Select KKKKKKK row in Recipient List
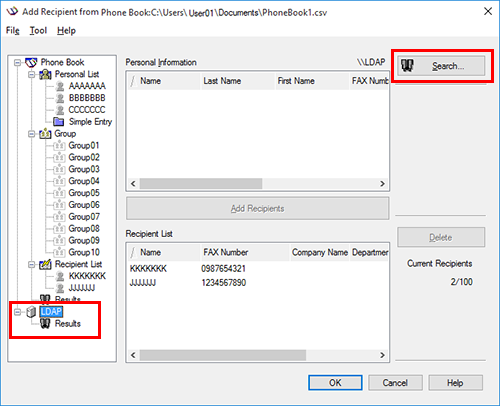 (x=257, y=269)
